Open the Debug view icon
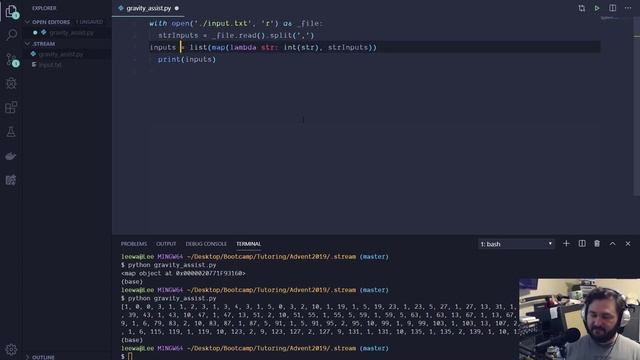 pyautogui.click(x=11, y=83)
